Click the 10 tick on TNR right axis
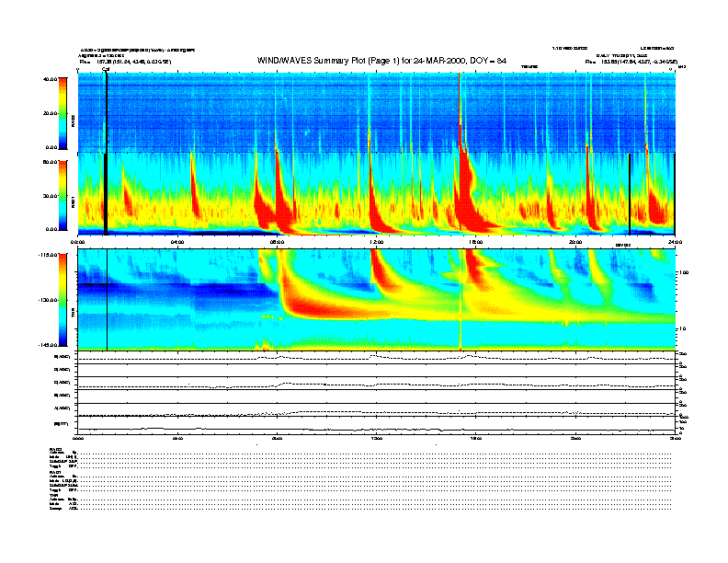Viewport: 728px width, 563px height. (684, 328)
